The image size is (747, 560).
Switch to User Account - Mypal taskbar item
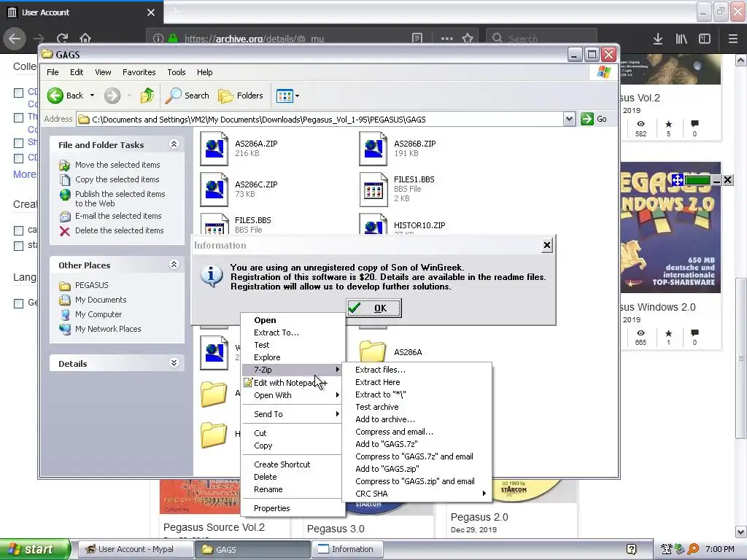point(134,549)
